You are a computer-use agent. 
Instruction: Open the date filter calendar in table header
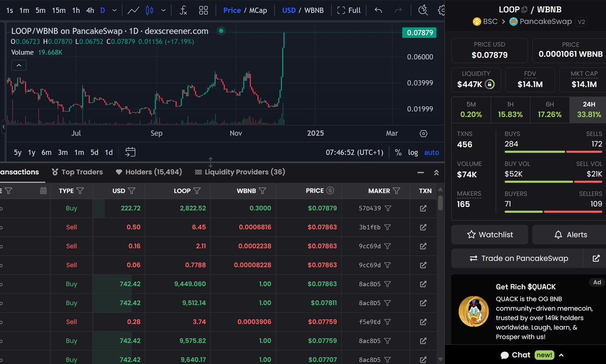click(x=43, y=191)
